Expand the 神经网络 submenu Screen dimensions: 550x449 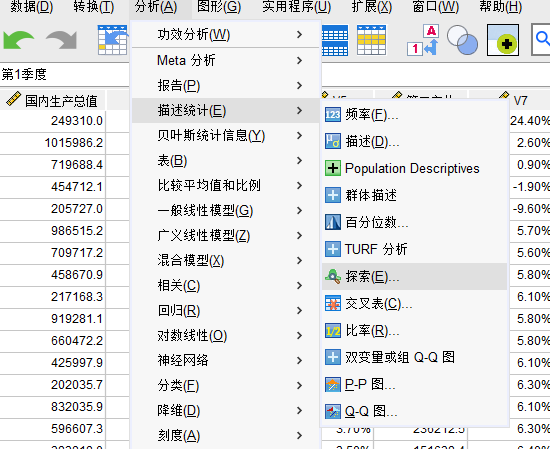tap(226, 361)
